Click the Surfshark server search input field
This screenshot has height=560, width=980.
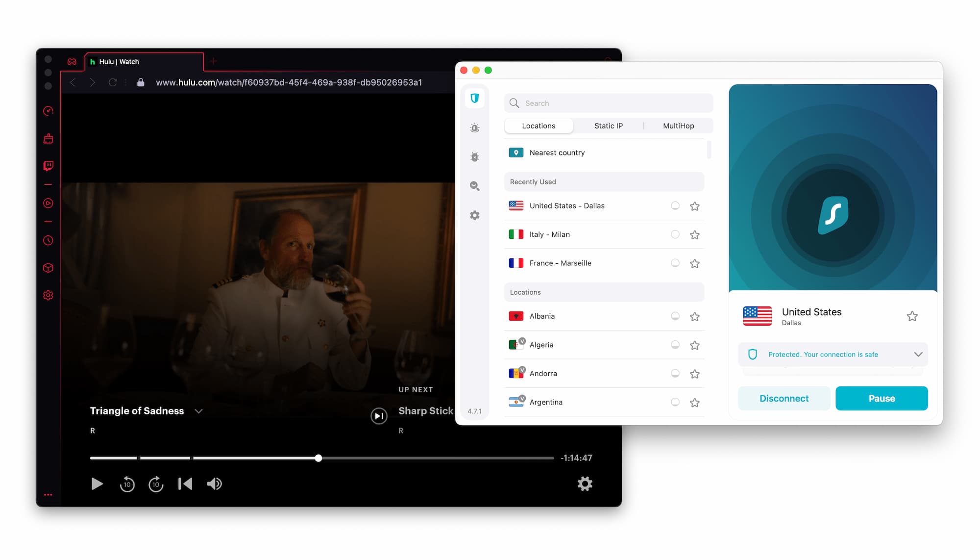609,102
